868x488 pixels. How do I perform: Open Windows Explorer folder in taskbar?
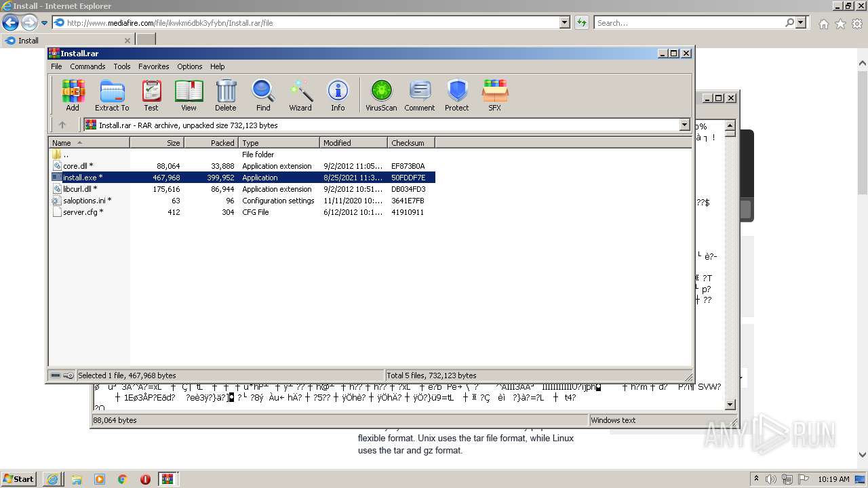point(76,479)
